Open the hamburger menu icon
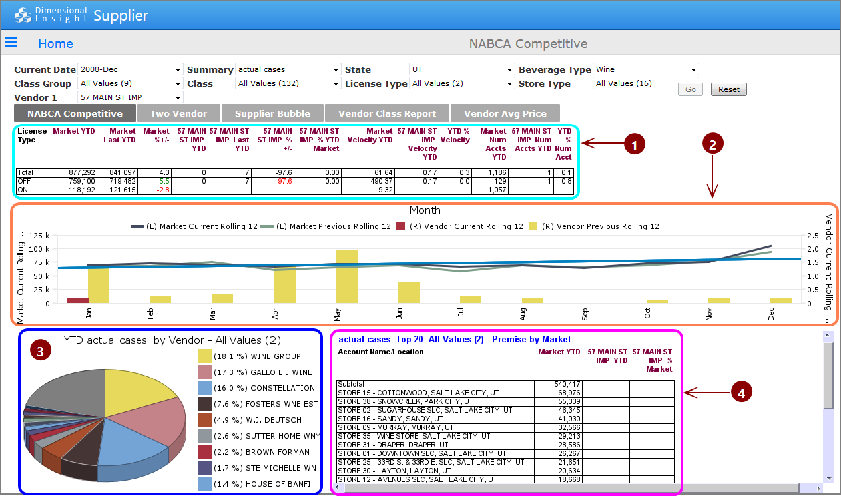841x504 pixels. point(11,43)
